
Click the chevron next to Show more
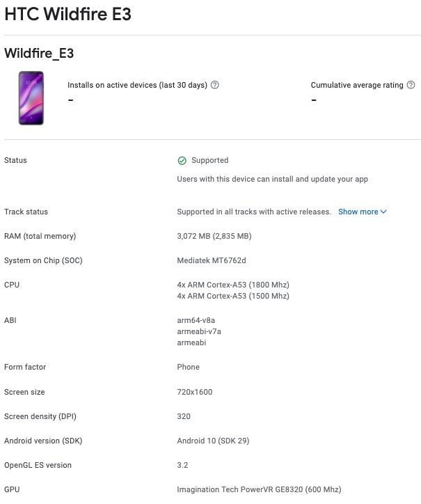coord(383,212)
